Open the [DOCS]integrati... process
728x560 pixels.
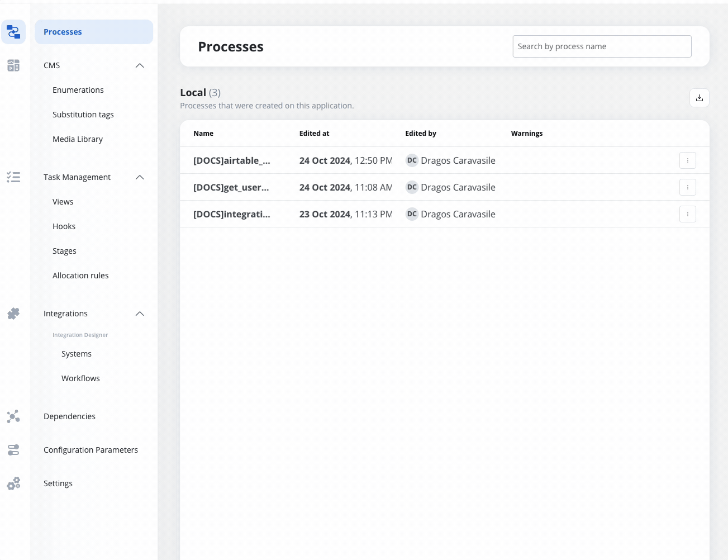[232, 214]
